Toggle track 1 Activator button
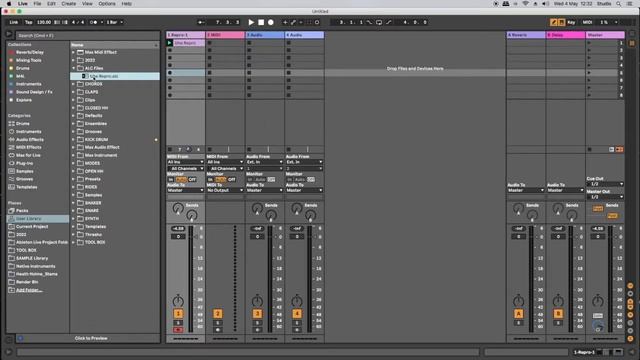The height and width of the screenshot is (360, 640). tap(178, 313)
